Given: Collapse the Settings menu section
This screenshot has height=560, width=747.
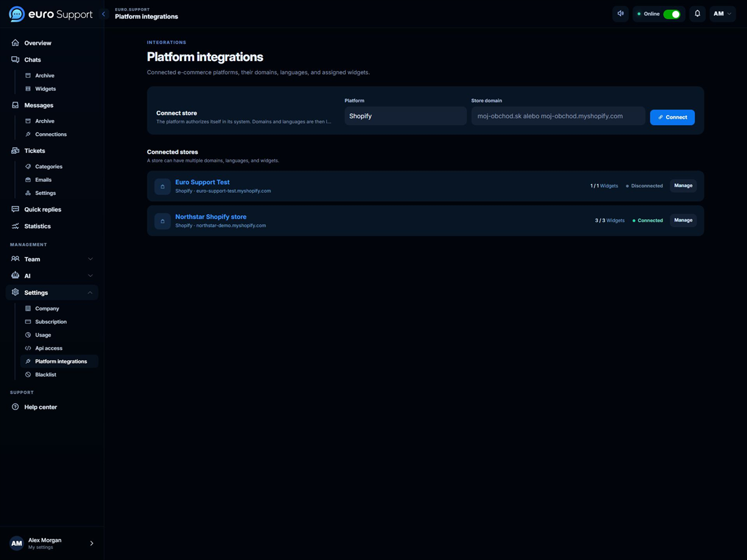Looking at the screenshot, I should coord(52,292).
